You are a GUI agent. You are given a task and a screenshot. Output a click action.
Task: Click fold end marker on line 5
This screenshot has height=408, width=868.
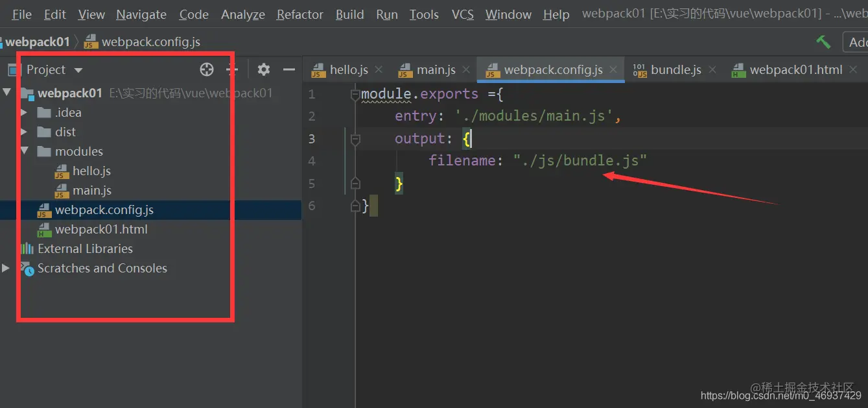click(x=355, y=184)
